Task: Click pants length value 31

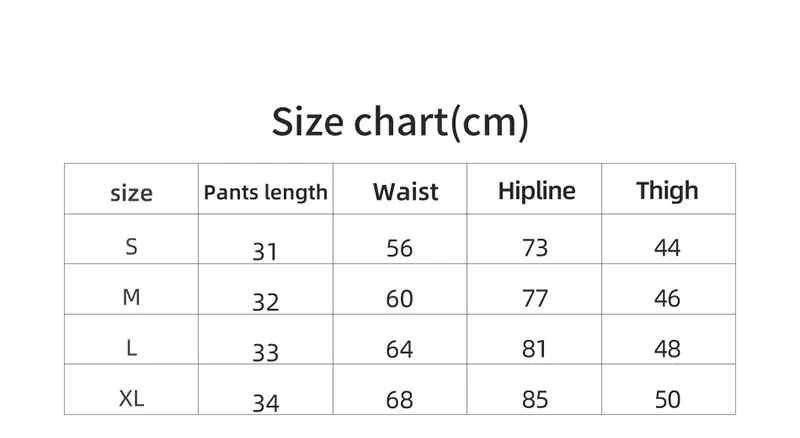Action: click(265, 252)
